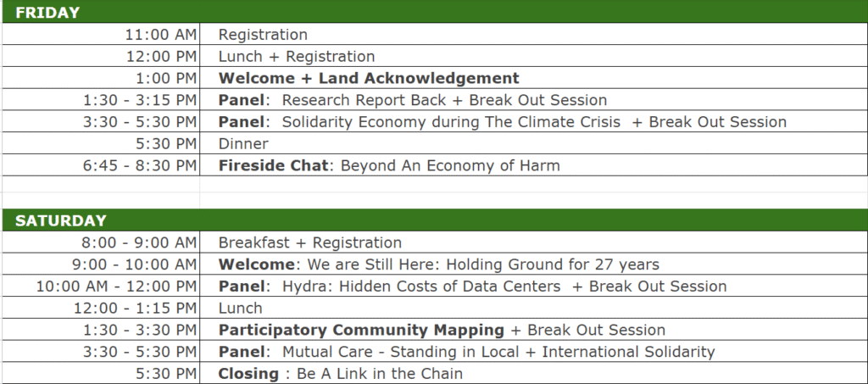Select the SATURDAY header row
This screenshot has width=868, height=384.
coord(434,220)
